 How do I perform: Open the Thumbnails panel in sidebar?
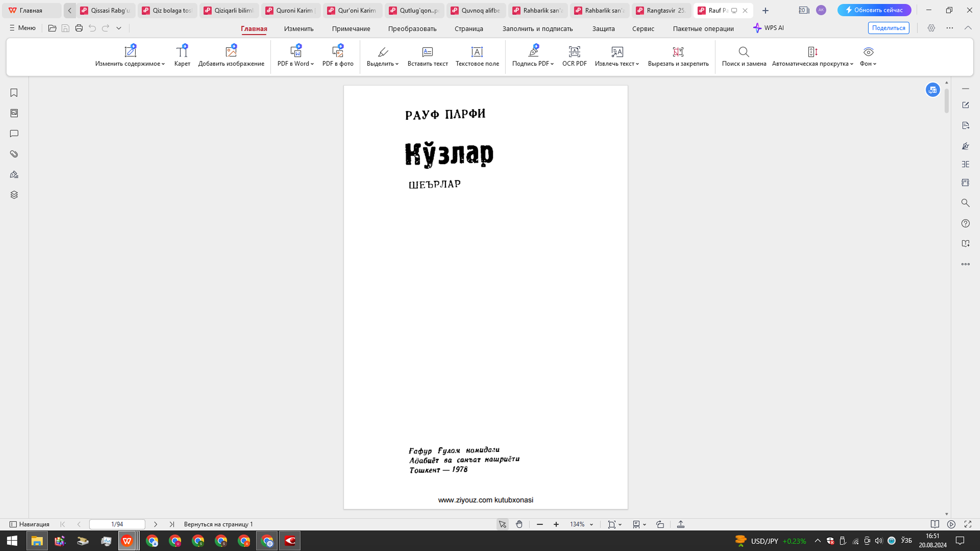[x=14, y=113]
